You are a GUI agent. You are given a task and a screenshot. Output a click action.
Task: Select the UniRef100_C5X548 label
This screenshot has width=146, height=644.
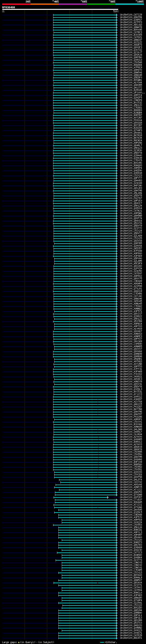tap(131, 63)
